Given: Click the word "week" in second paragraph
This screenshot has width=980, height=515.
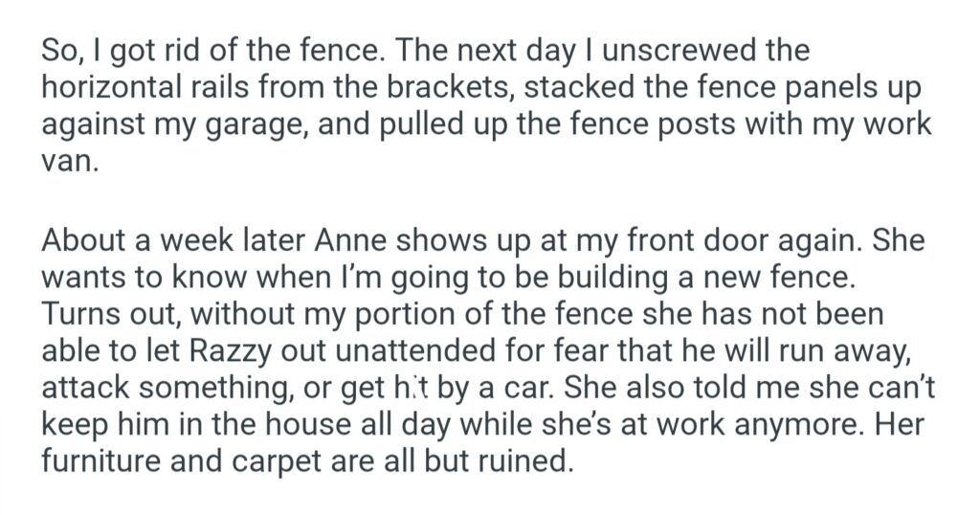Looking at the screenshot, I should tap(203, 239).
